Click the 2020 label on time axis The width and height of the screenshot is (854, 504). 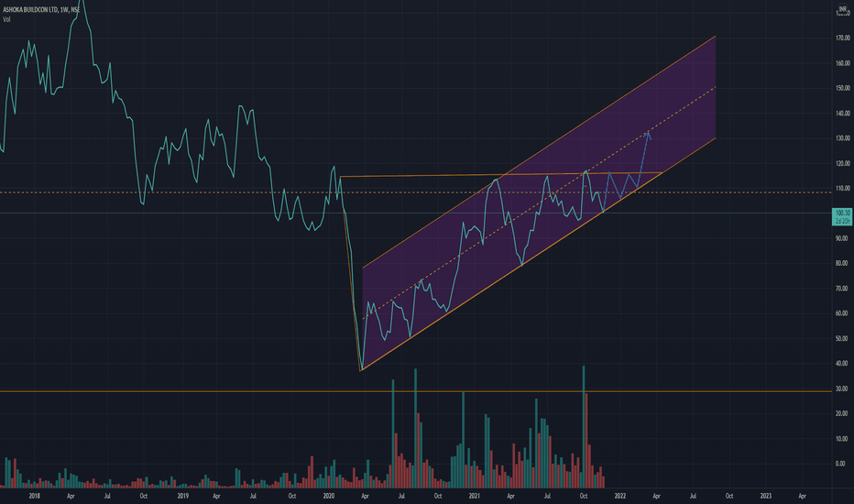pyautogui.click(x=328, y=497)
